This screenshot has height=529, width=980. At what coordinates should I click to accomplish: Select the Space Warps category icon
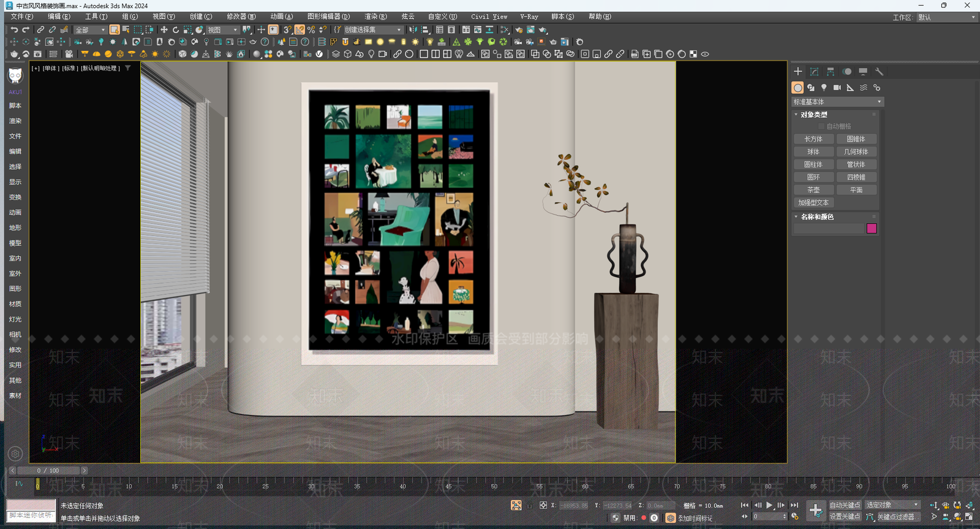coord(864,88)
